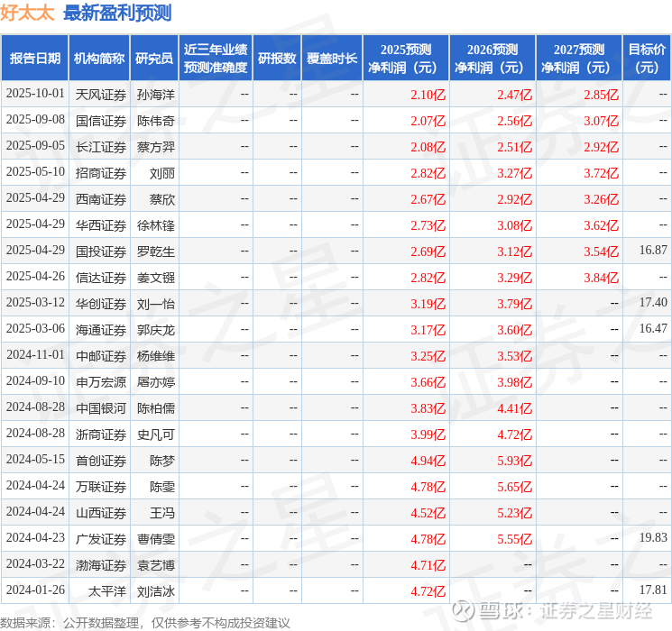Image resolution: width=672 pixels, height=631 pixels.
Task: Click the 5.93亿 forecast value
Action: (x=515, y=461)
